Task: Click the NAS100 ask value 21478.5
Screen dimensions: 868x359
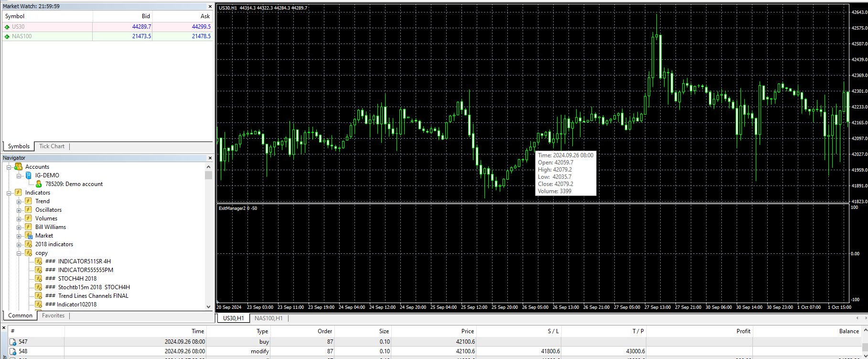Action: pyautogui.click(x=201, y=36)
